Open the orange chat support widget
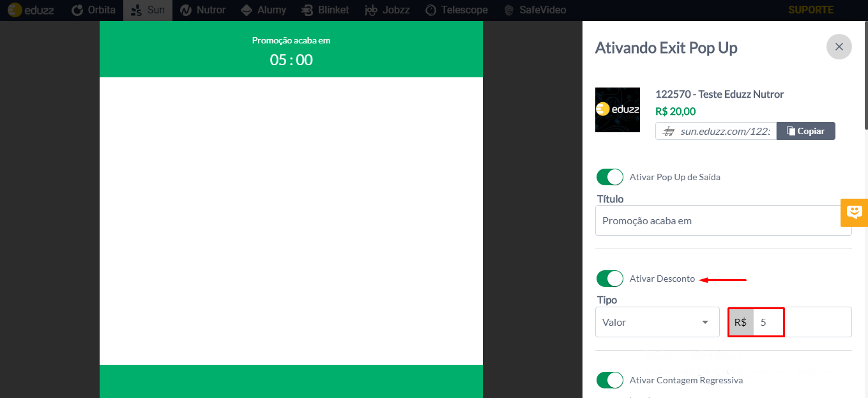The width and height of the screenshot is (868, 398). [x=854, y=213]
